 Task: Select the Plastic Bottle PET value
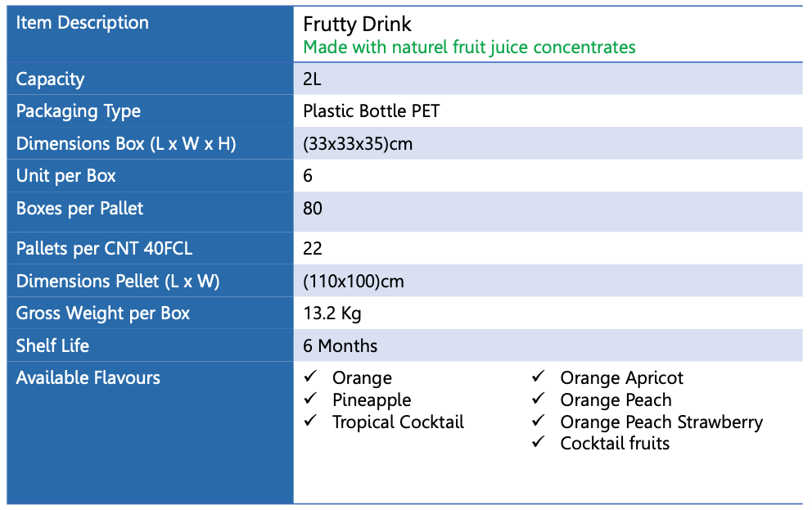tap(371, 111)
